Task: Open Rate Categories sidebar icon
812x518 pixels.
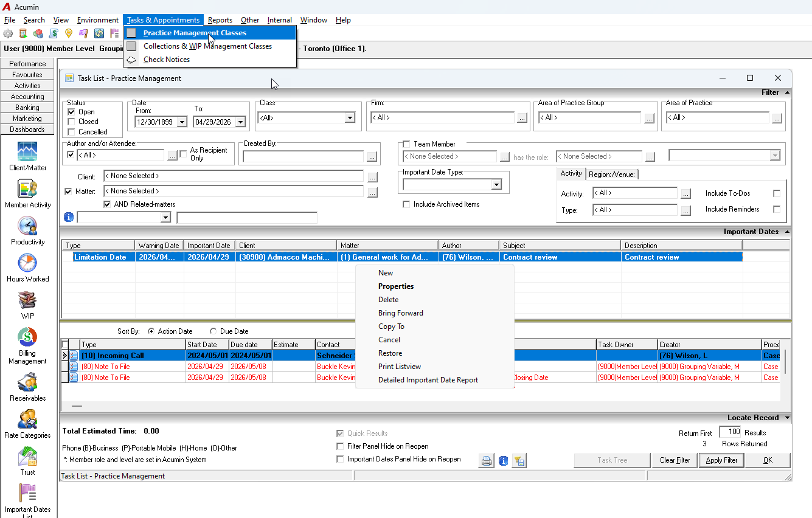Action: (x=28, y=424)
